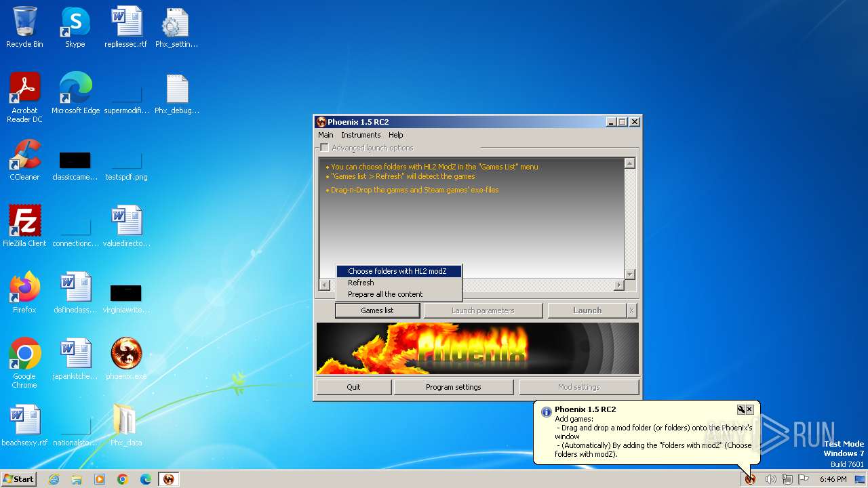The height and width of the screenshot is (488, 868).
Task: Click Internet Explorer taskbar icon
Action: [54, 479]
